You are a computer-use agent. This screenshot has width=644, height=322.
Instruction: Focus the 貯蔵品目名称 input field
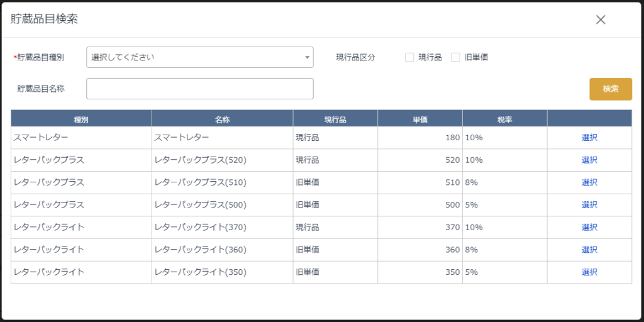[199, 89]
